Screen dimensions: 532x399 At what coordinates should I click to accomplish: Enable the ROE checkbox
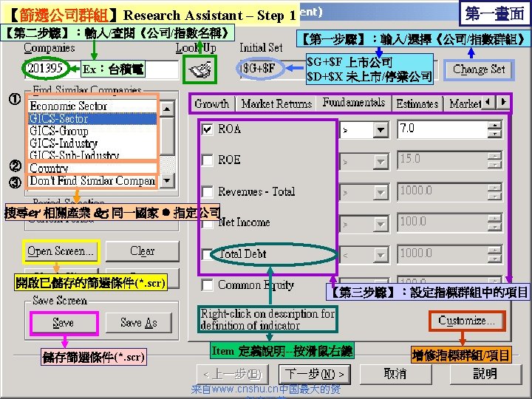tap(208, 160)
